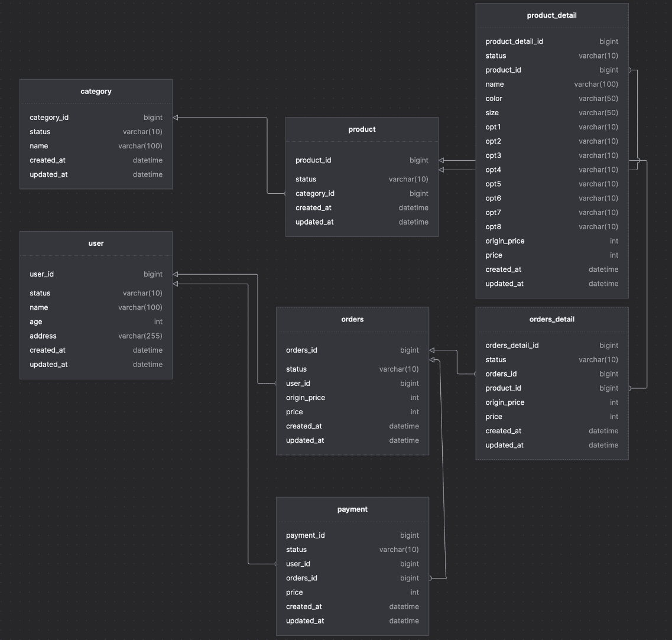Click the orders_detail table title
The height and width of the screenshot is (640, 672).
click(551, 319)
